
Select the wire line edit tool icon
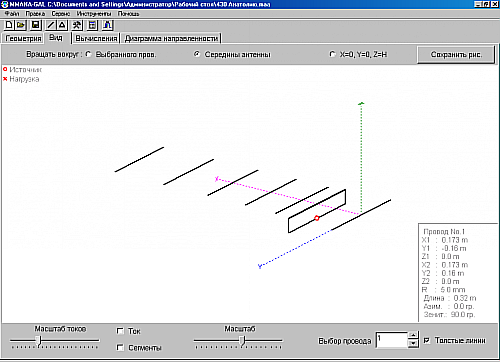point(51,25)
